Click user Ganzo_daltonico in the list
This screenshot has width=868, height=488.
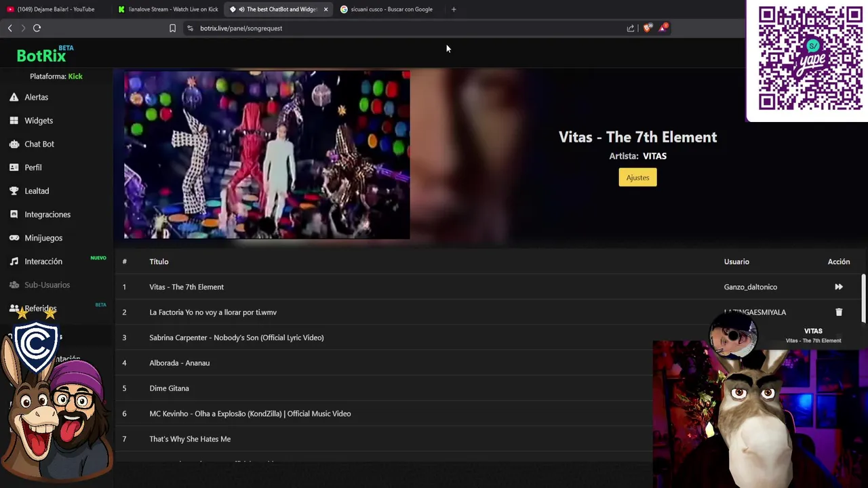pyautogui.click(x=751, y=287)
